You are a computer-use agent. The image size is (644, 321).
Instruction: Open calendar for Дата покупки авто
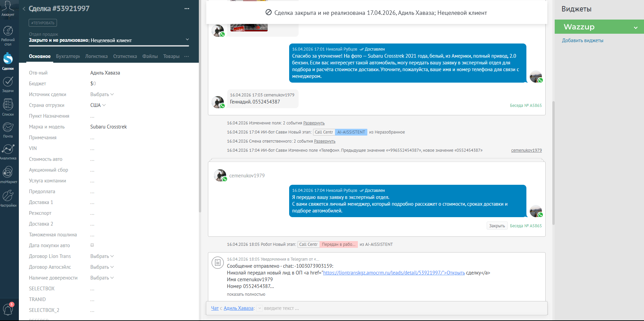click(x=92, y=245)
